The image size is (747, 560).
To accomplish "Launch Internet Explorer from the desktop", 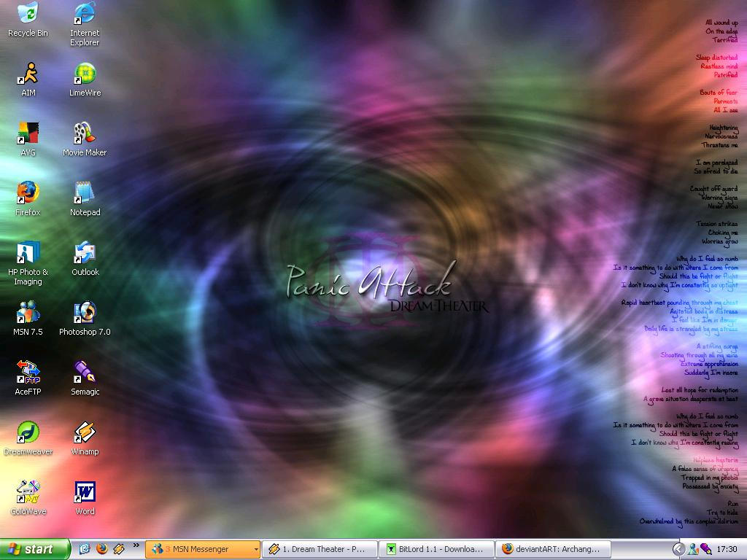I will pos(85,24).
